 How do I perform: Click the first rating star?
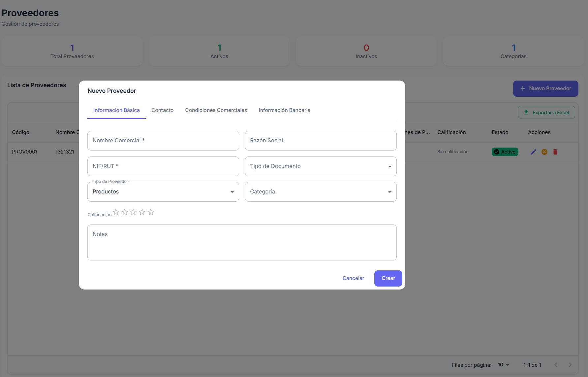[116, 212]
